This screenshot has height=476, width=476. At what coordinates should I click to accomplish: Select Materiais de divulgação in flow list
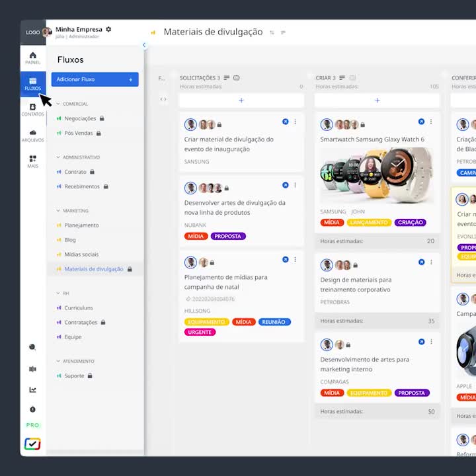[94, 269]
